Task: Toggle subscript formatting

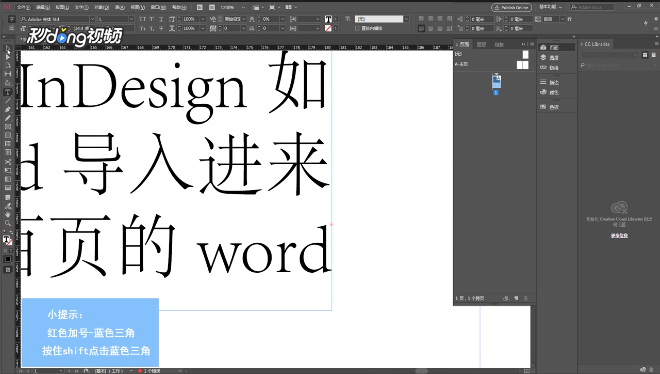Action: tap(152, 28)
